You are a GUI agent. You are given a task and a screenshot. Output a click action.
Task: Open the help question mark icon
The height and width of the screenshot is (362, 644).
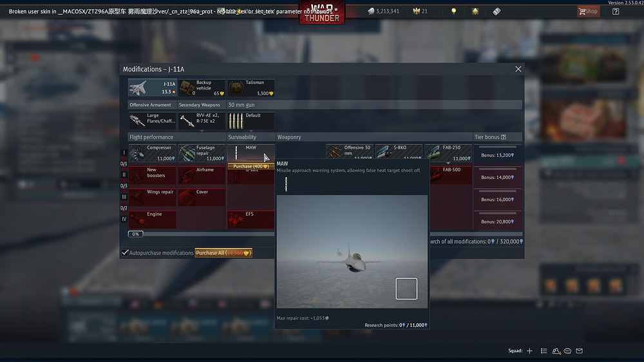(x=616, y=11)
